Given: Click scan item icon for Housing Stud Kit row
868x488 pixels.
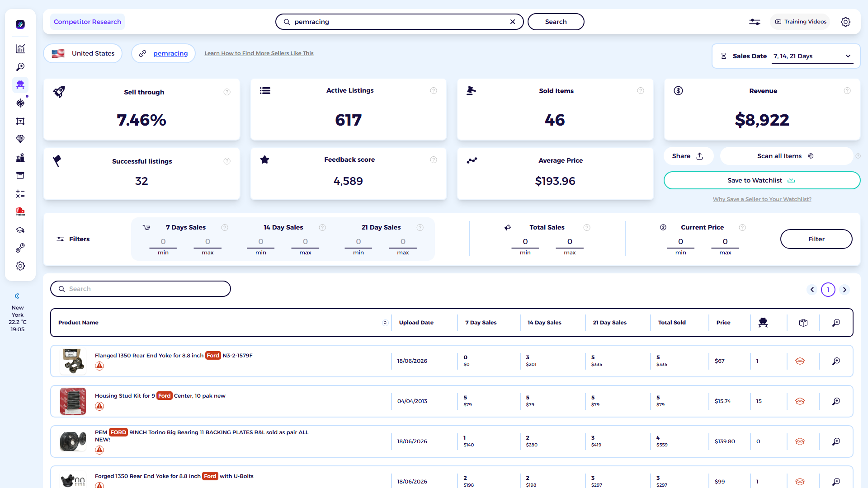Looking at the screenshot, I should (836, 401).
